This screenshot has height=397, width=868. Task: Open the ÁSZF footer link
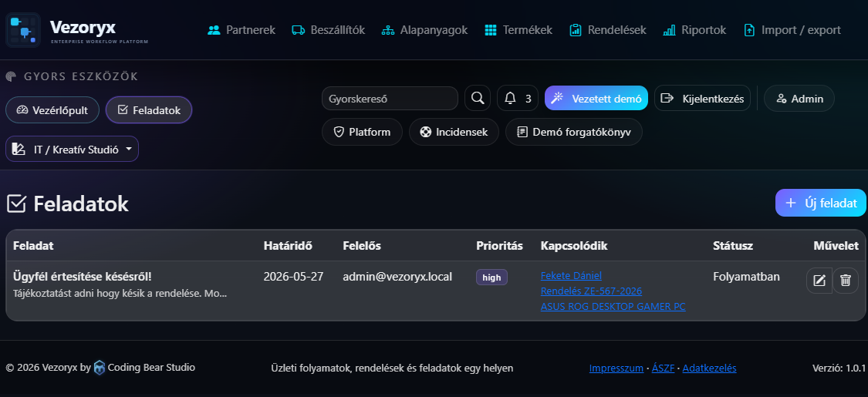pos(664,368)
